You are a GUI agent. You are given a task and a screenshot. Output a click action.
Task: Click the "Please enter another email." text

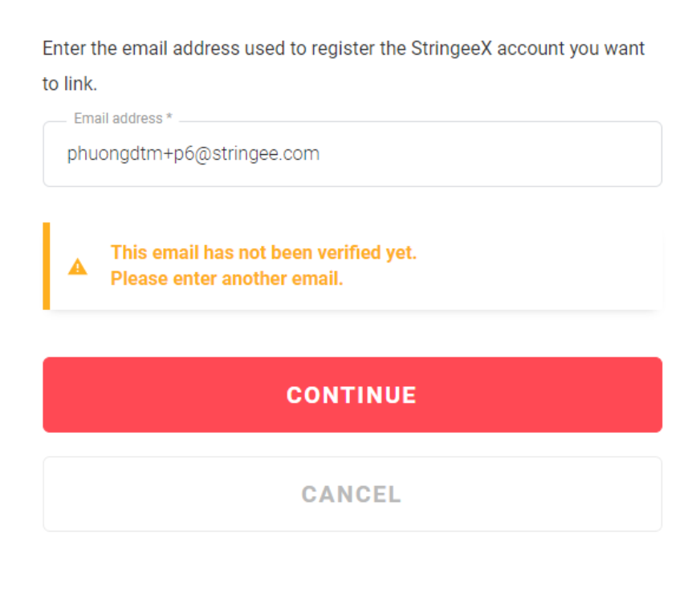pyautogui.click(x=226, y=279)
